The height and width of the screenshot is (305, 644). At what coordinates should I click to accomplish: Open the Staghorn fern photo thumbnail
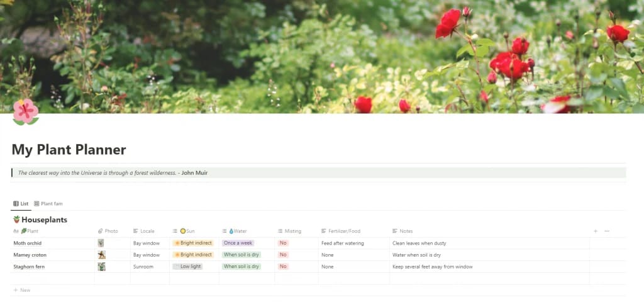(101, 267)
